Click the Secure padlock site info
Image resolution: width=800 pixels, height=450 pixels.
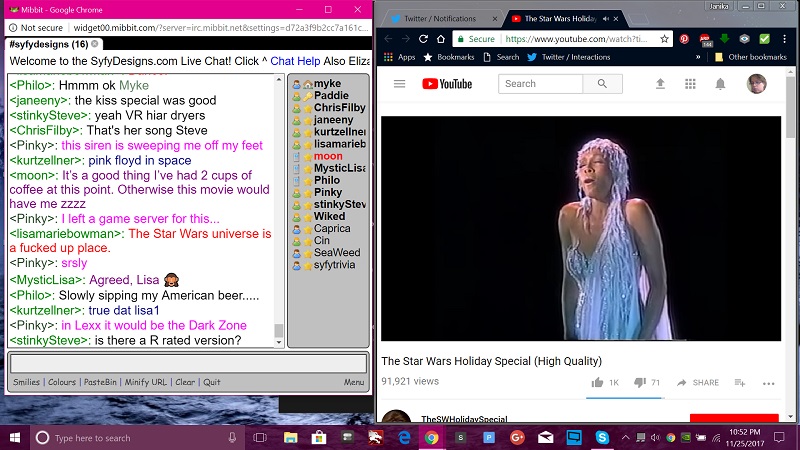(474, 39)
